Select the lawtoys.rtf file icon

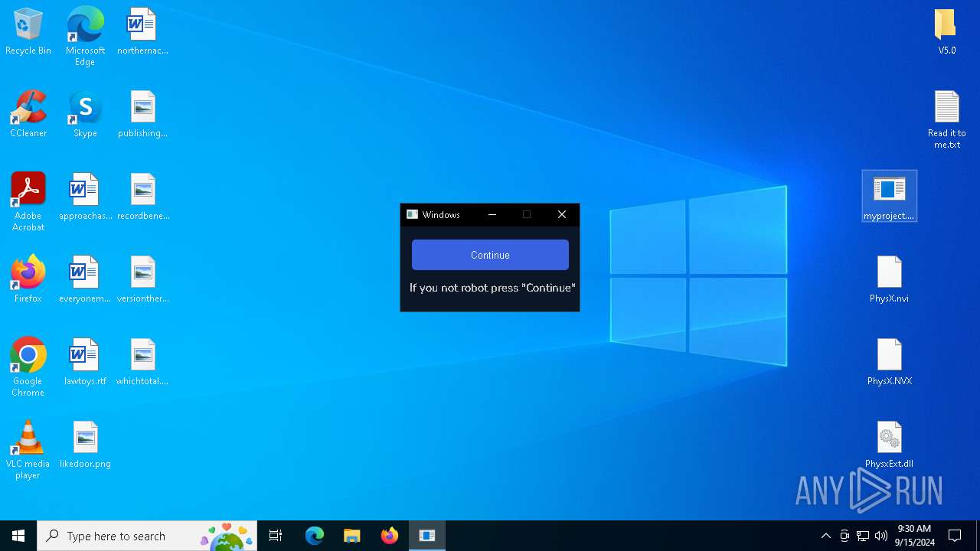tap(85, 362)
